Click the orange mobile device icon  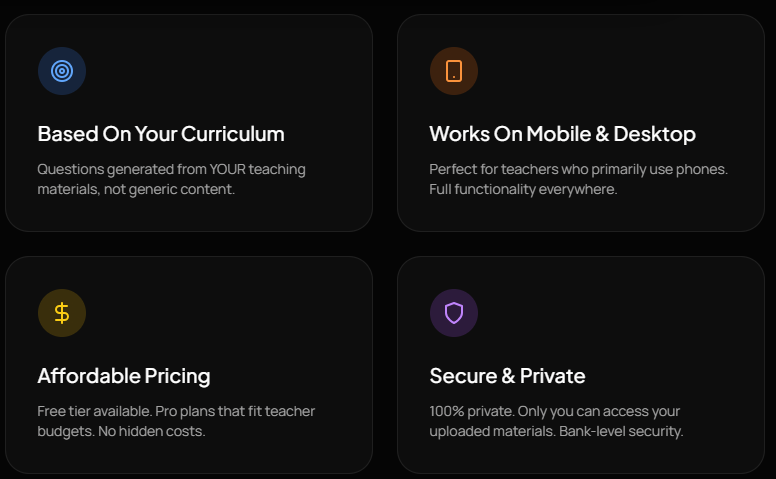click(x=454, y=71)
